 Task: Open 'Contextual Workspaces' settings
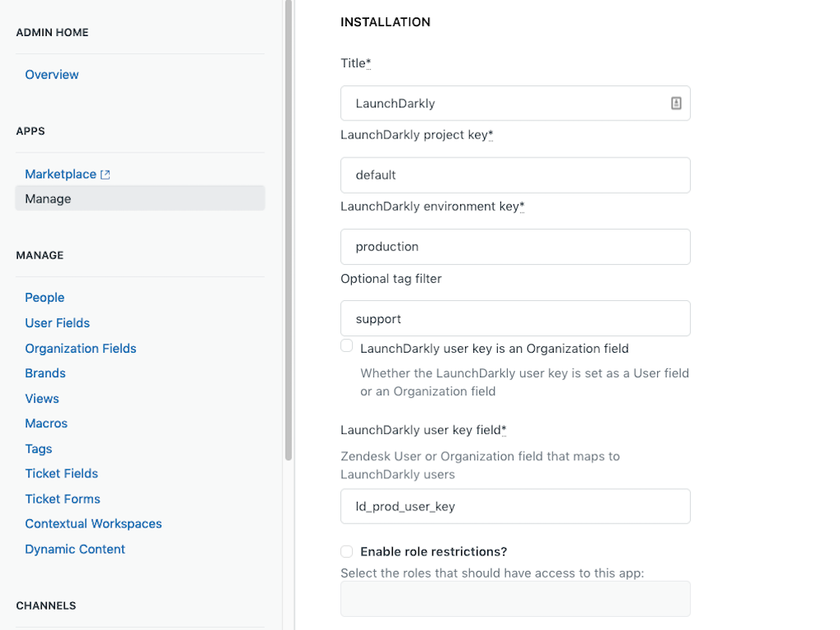tap(93, 523)
